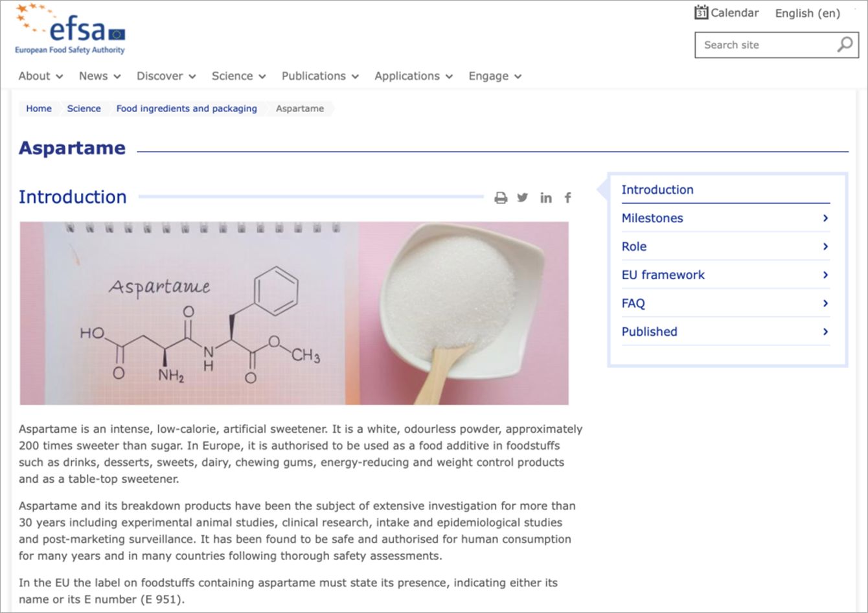The image size is (868, 613).
Task: Click the print page icon
Action: 501,198
